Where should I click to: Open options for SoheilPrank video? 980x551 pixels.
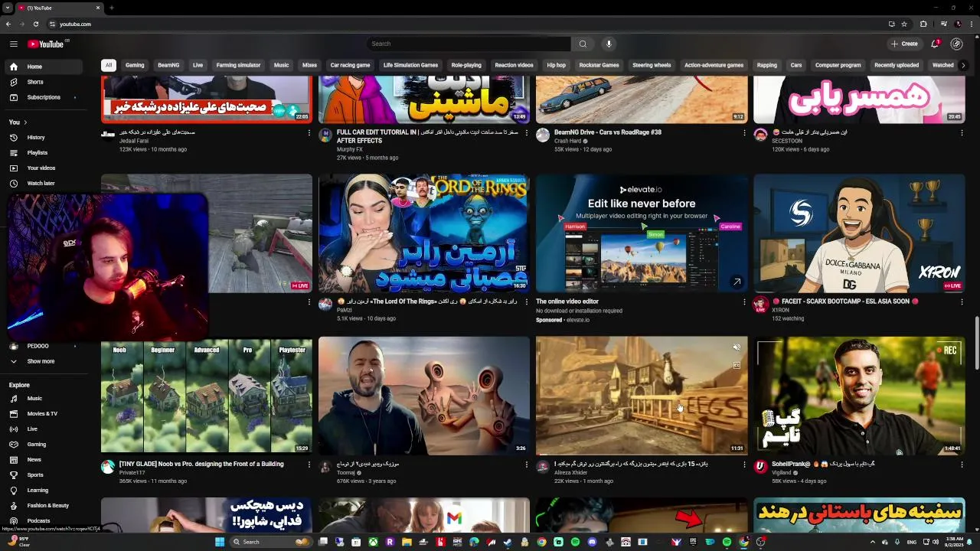click(962, 465)
